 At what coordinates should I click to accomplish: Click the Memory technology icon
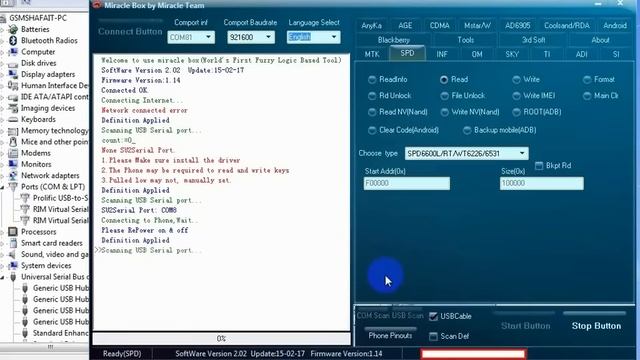pos(13,131)
